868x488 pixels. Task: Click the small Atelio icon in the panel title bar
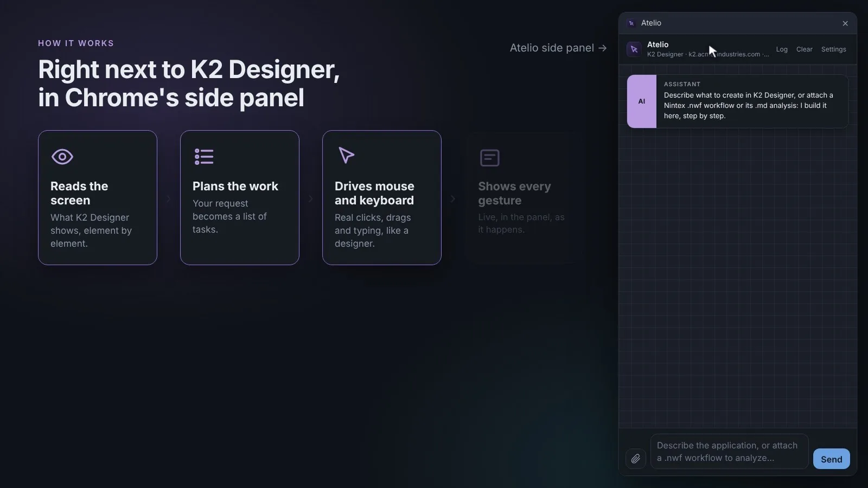pyautogui.click(x=631, y=23)
